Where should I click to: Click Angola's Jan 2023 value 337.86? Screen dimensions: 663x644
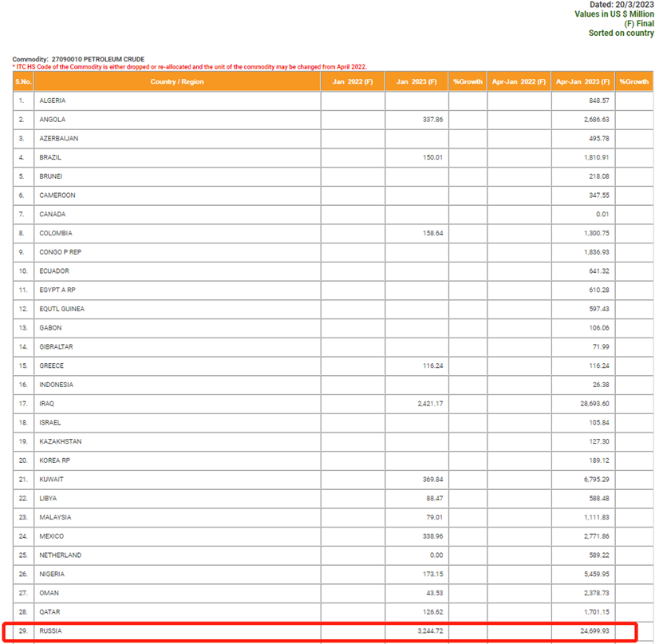point(430,120)
